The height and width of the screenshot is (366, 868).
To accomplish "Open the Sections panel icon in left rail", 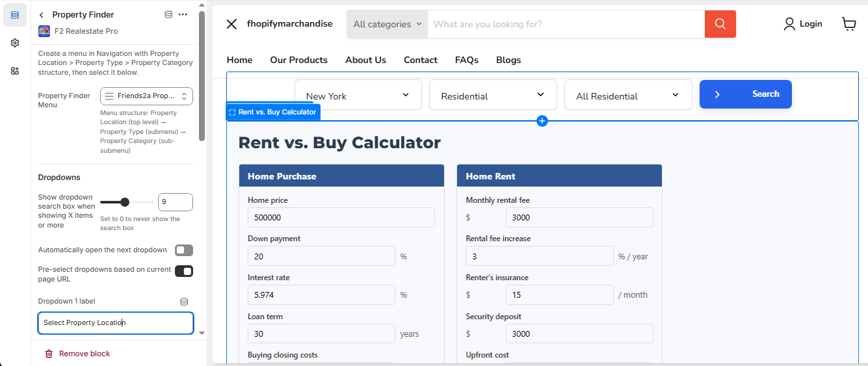I will coord(15,15).
